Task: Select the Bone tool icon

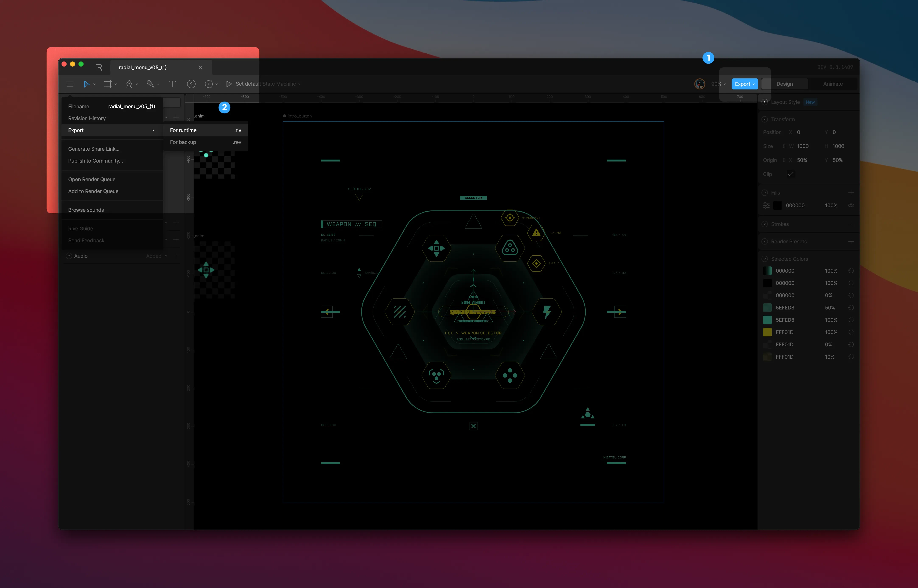Action: click(150, 84)
